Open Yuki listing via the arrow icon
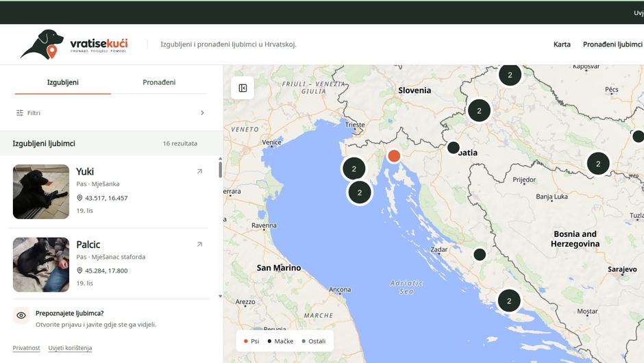 (x=199, y=171)
